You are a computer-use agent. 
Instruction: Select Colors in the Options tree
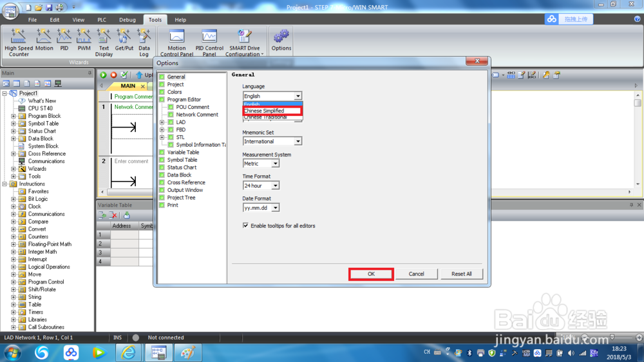pyautogui.click(x=174, y=92)
